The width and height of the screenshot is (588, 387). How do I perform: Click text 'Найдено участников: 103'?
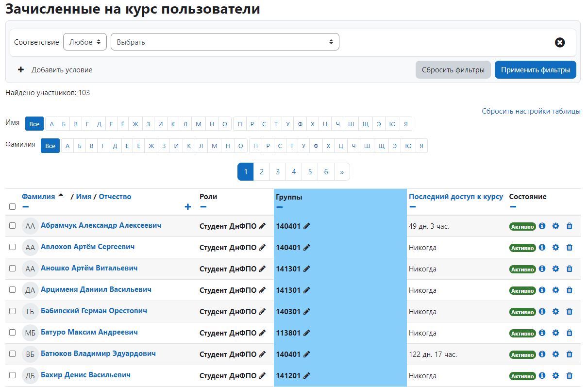(48, 93)
